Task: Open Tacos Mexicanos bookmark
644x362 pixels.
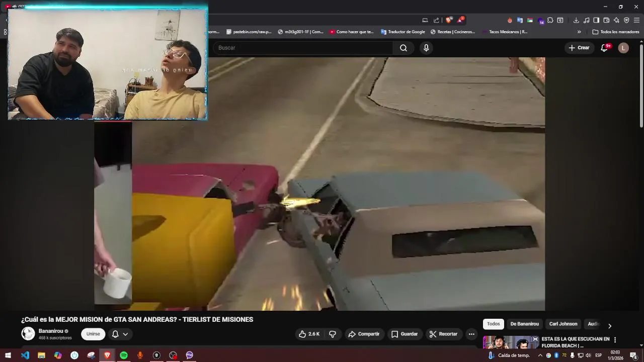Action: click(x=504, y=32)
